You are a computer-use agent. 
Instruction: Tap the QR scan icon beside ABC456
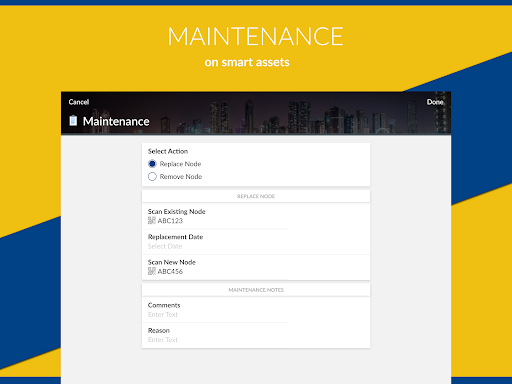(152, 271)
